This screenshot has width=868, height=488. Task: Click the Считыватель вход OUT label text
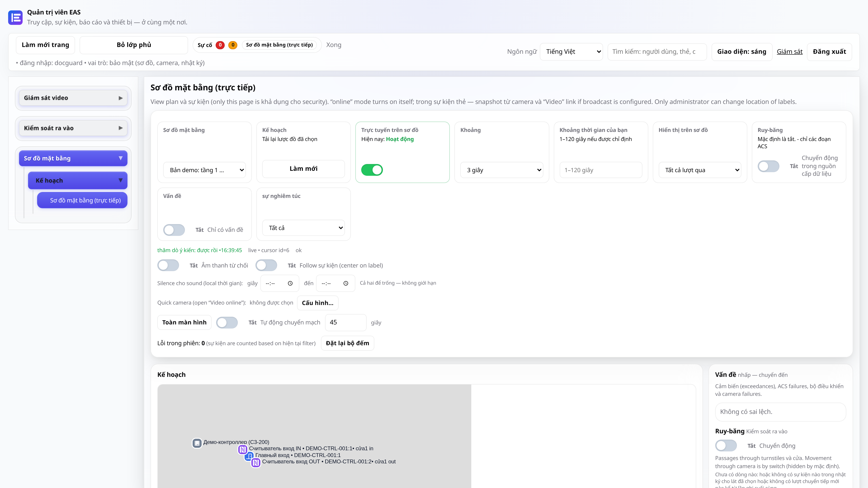[x=329, y=462]
